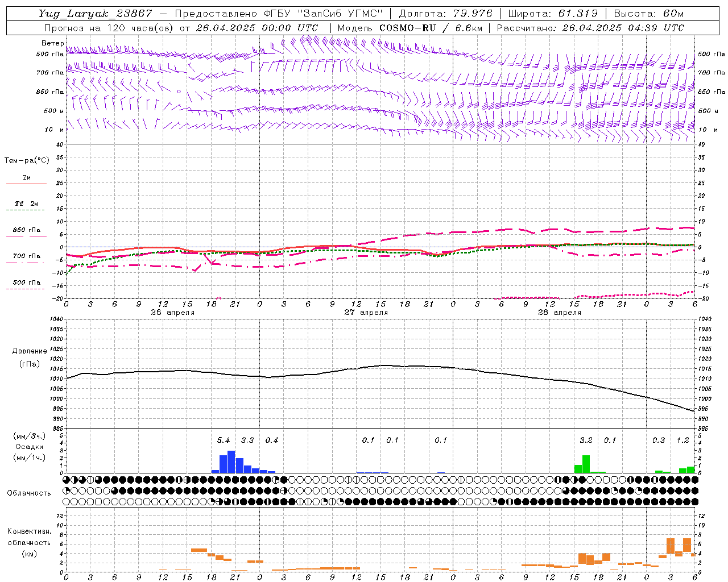Click the precipitation total '5.4'
Screen dimensions: 728x582
point(224,440)
